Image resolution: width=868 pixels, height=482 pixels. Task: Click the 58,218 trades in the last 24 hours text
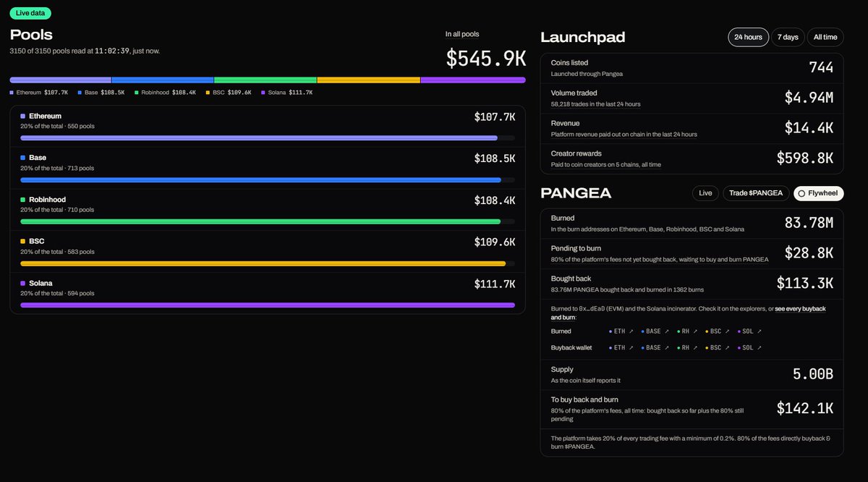[x=595, y=104]
